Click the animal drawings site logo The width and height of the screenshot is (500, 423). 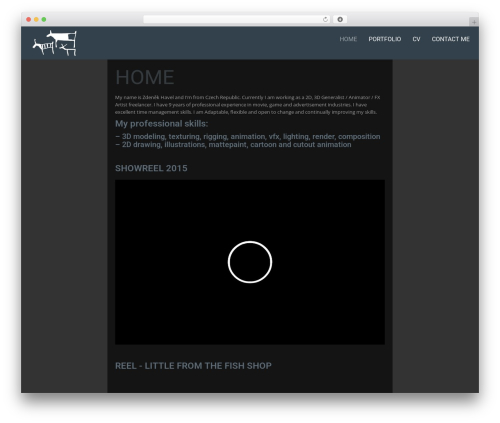(55, 43)
